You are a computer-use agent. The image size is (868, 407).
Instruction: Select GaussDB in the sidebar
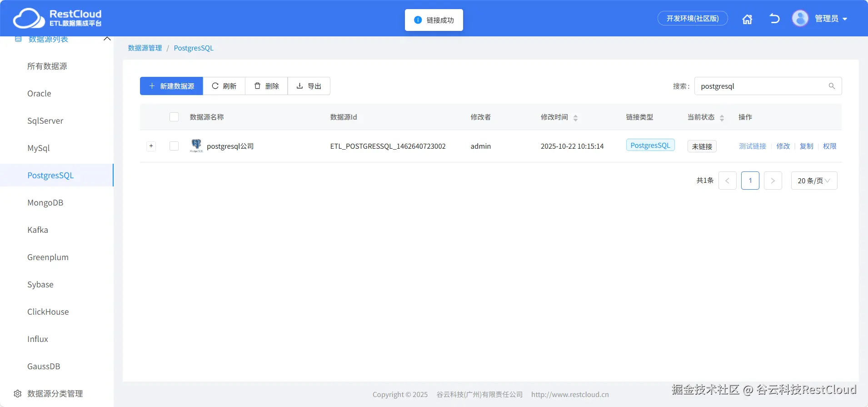click(44, 366)
